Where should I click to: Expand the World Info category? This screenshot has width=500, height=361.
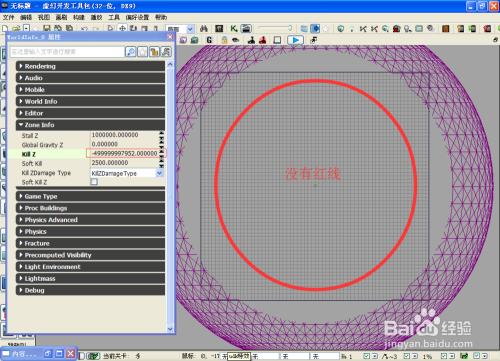[x=90, y=101]
